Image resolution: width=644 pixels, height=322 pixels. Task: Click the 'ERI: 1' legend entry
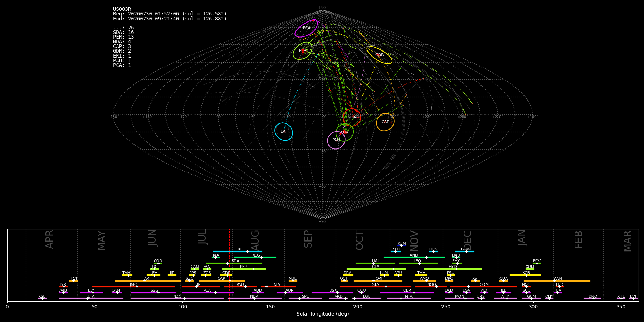pos(122,56)
